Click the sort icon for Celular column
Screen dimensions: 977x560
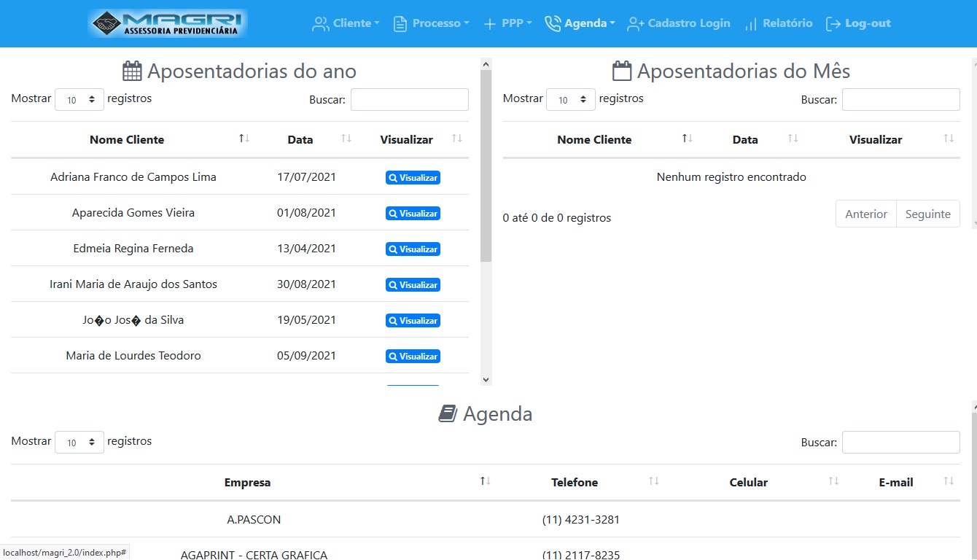(833, 481)
